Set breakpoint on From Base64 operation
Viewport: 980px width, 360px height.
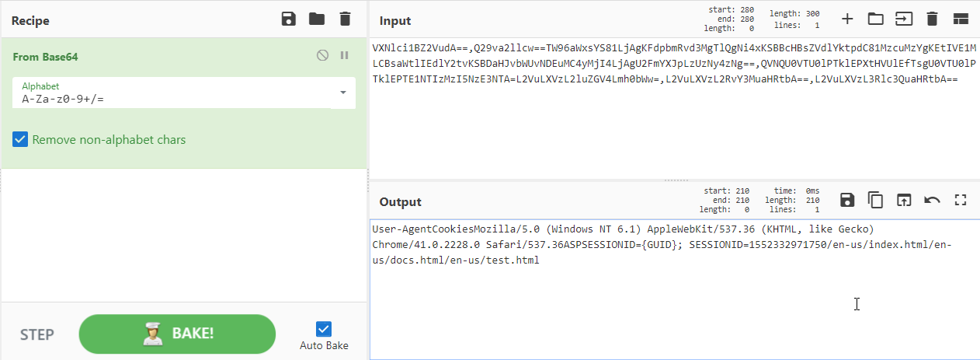point(344,55)
